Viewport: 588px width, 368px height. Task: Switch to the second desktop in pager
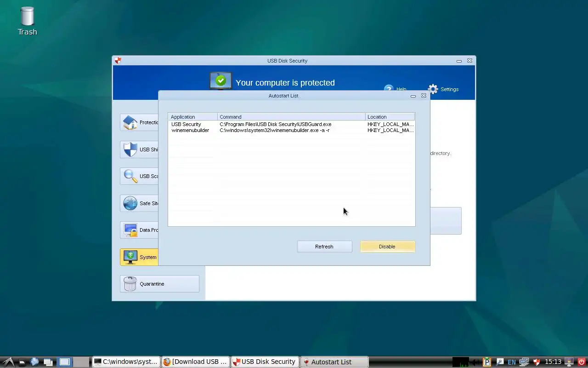(81, 362)
